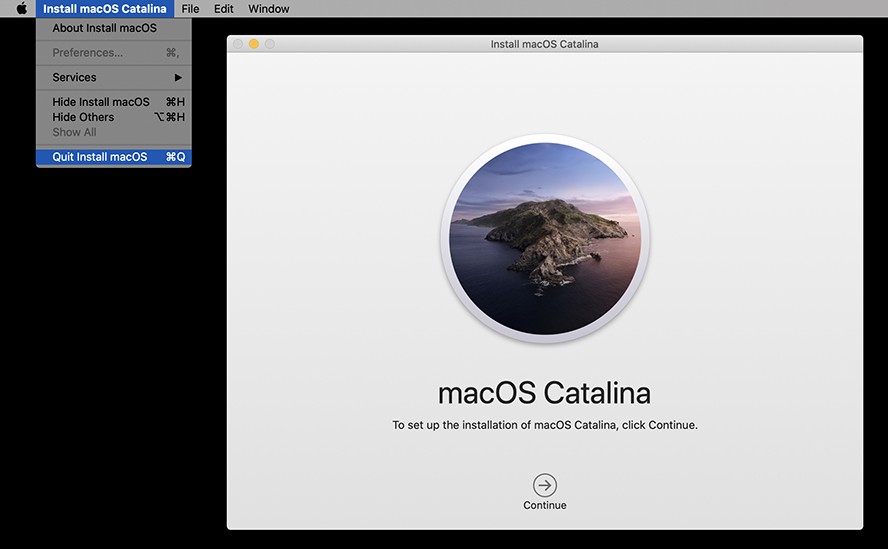Choose Hide Install macOS
The height and width of the screenshot is (549, 888).
(x=114, y=102)
